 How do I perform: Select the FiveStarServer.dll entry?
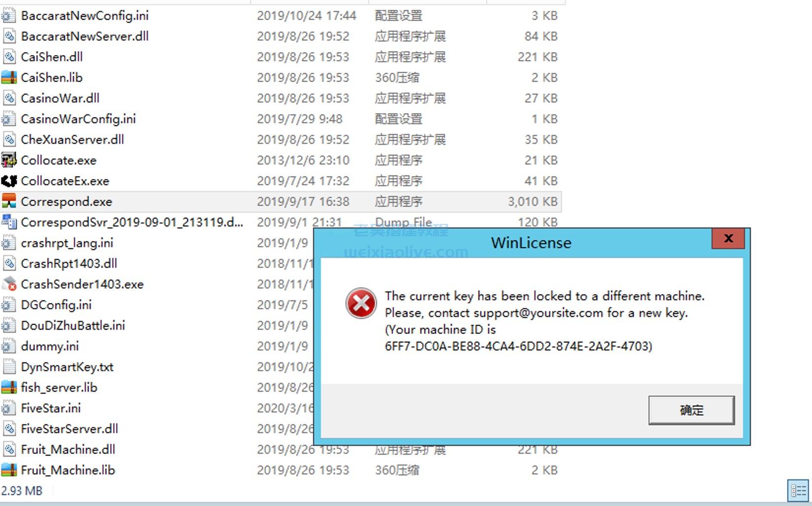tap(69, 429)
